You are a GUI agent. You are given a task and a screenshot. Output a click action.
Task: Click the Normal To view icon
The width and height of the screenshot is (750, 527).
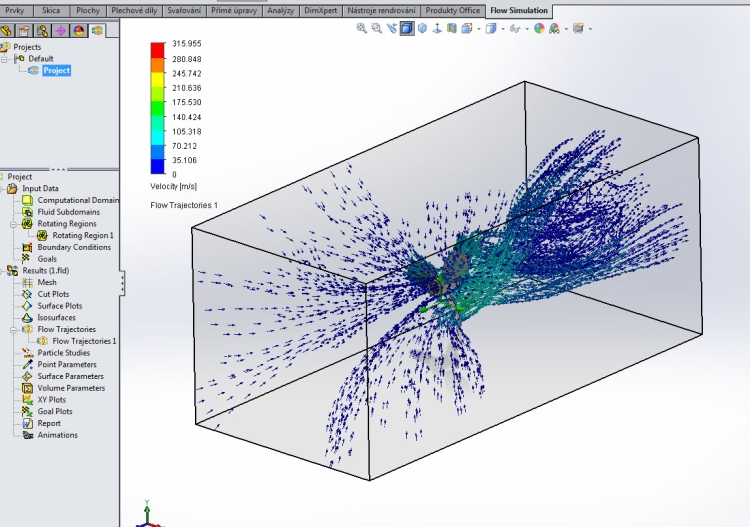[x=437, y=29]
